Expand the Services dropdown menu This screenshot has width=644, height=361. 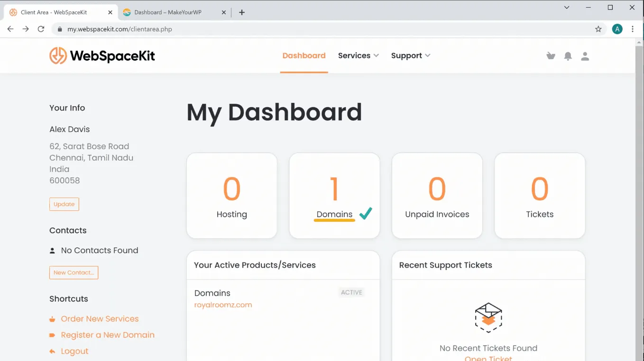point(358,55)
